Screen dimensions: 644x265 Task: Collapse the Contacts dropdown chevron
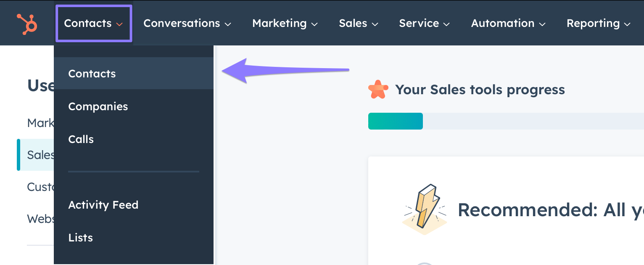(x=119, y=24)
